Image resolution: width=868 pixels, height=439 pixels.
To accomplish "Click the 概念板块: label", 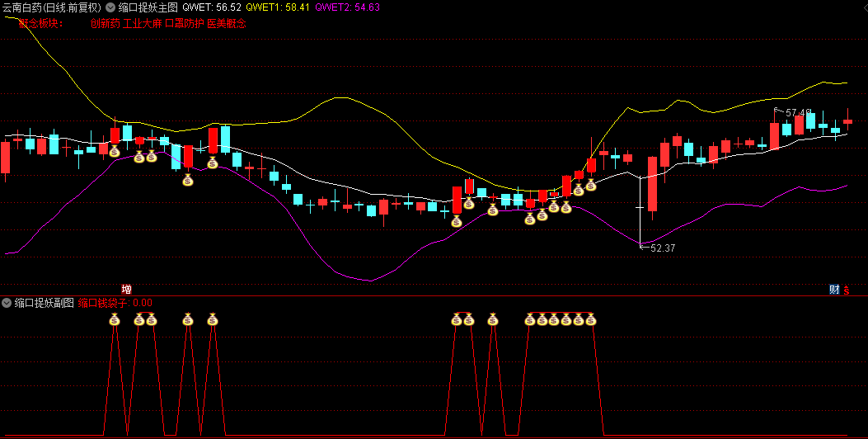I will pos(41,24).
